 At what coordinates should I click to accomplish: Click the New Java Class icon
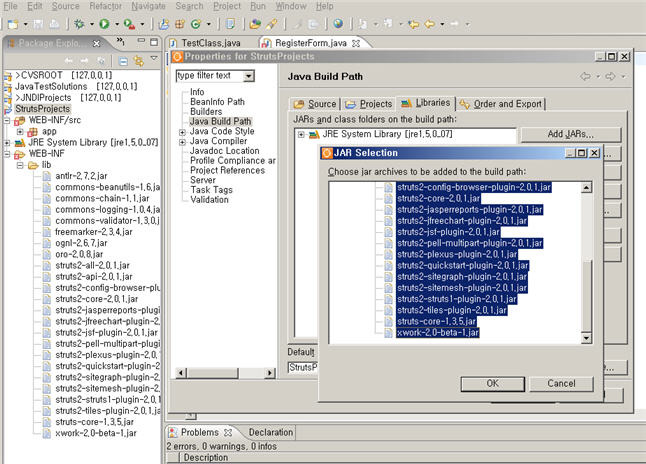pos(196,24)
